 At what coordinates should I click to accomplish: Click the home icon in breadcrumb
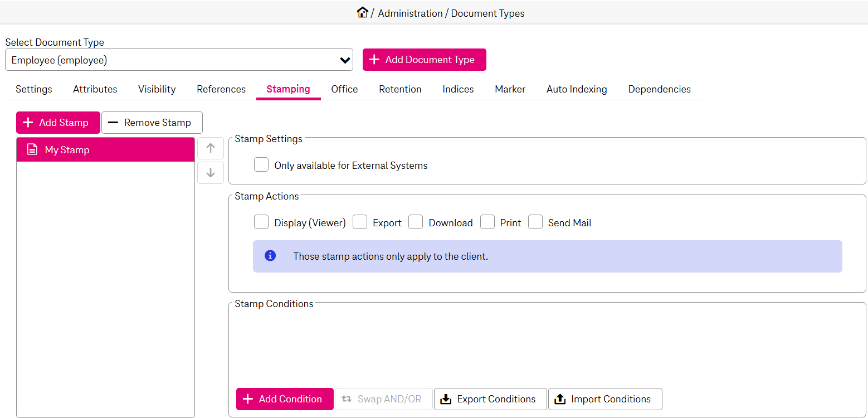(363, 12)
